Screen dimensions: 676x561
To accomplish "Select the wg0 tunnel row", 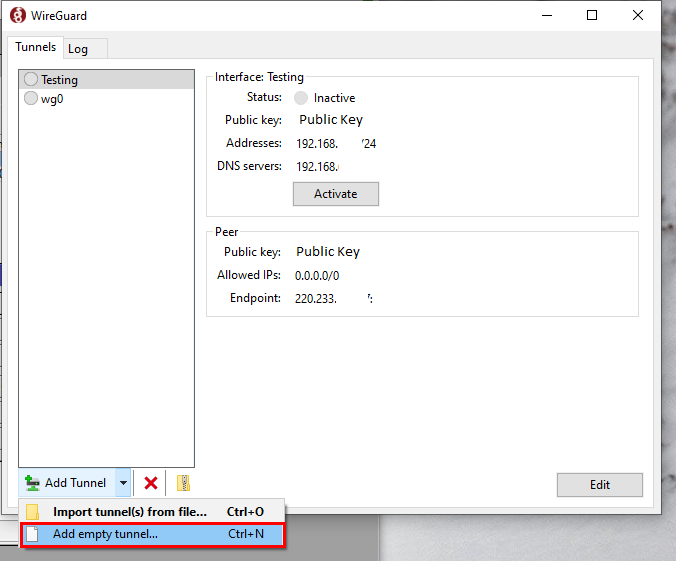I will [106, 98].
